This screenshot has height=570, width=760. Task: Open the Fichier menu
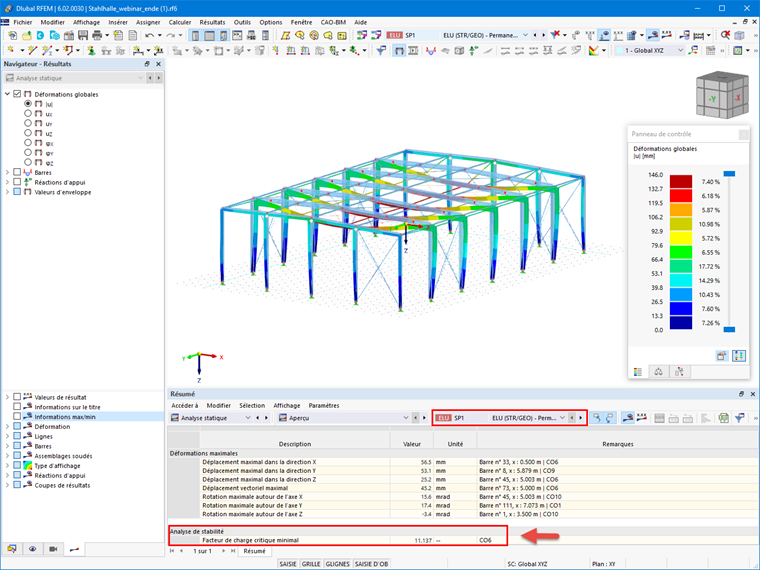point(23,22)
